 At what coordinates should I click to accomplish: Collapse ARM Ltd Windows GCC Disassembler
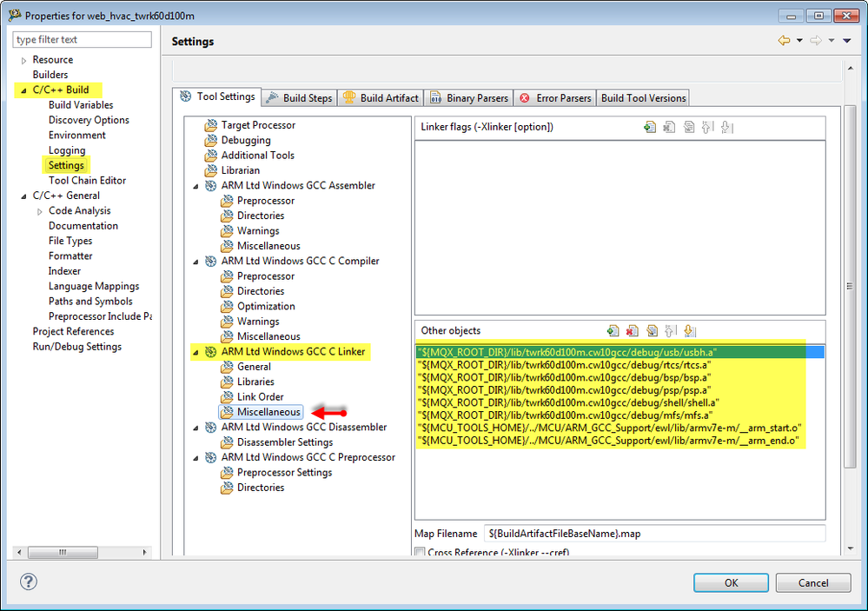(195, 428)
